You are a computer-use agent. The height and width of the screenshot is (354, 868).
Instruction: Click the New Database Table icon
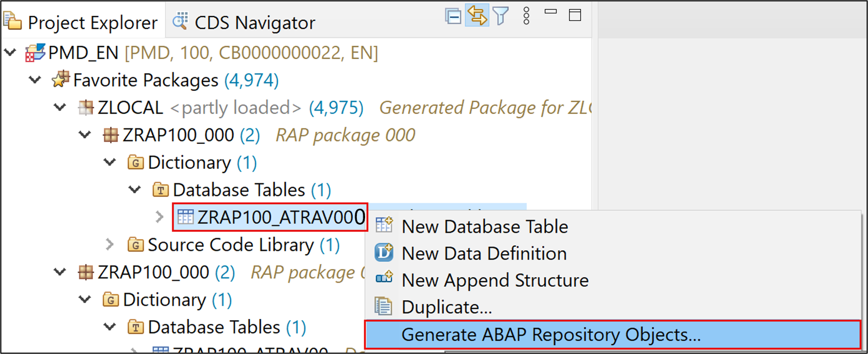(x=384, y=225)
